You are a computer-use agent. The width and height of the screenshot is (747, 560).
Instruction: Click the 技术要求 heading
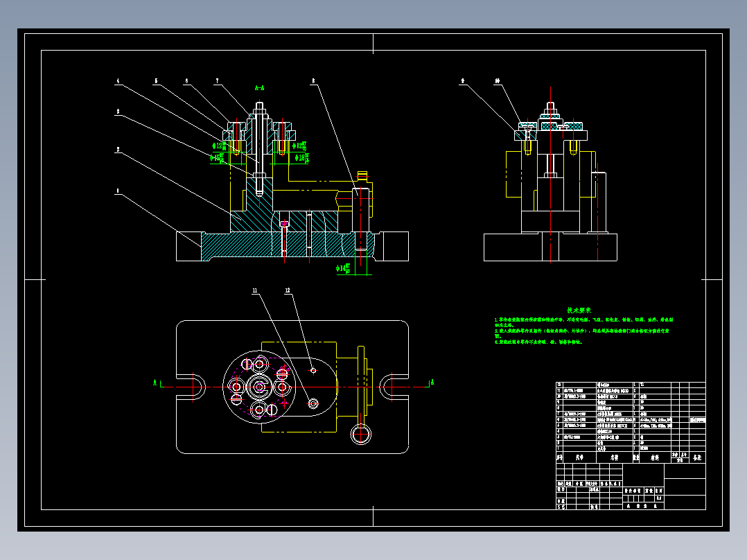click(x=579, y=310)
